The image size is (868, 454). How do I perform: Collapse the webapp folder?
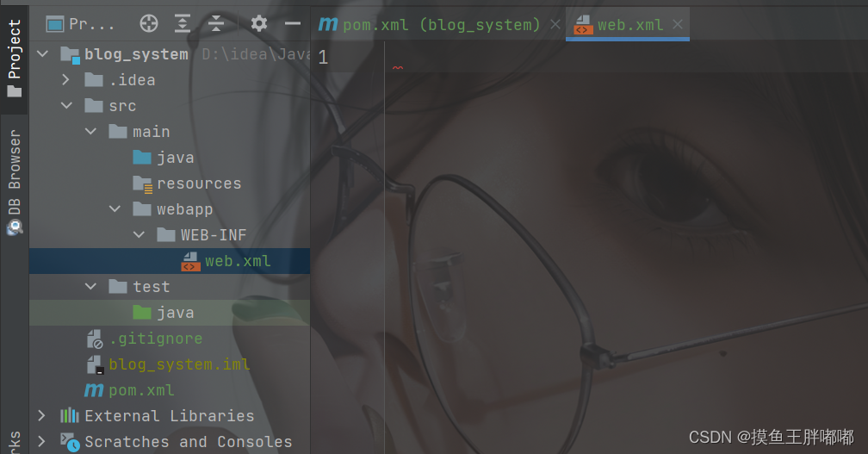[115, 208]
